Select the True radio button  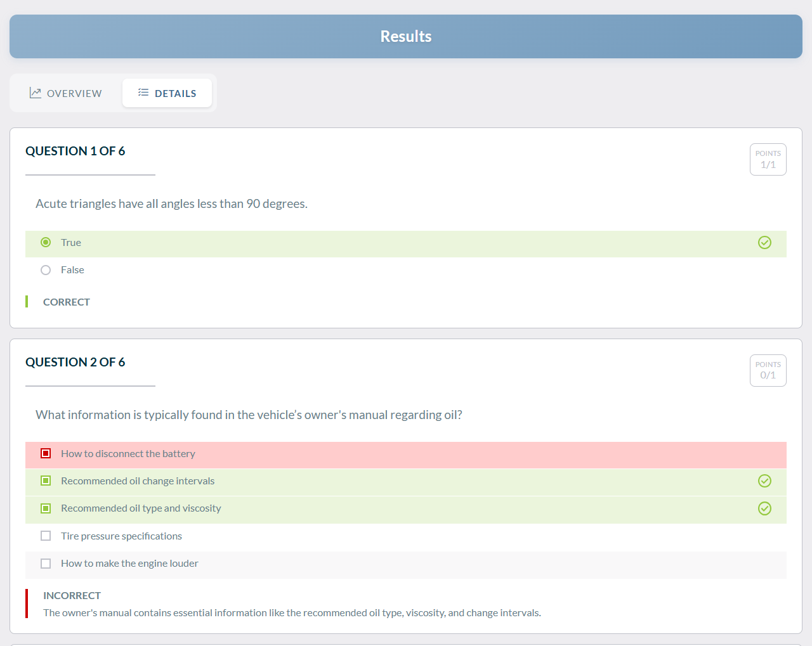pyautogui.click(x=46, y=243)
